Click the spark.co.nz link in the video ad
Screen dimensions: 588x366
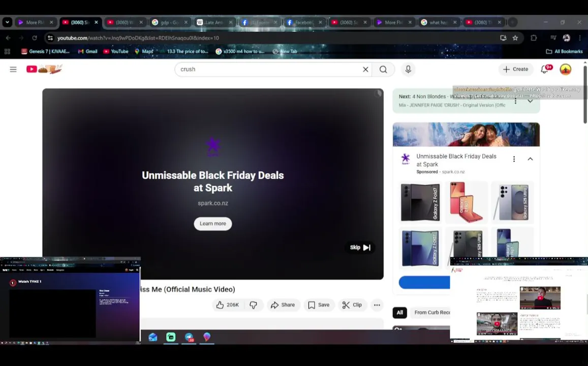tap(213, 203)
